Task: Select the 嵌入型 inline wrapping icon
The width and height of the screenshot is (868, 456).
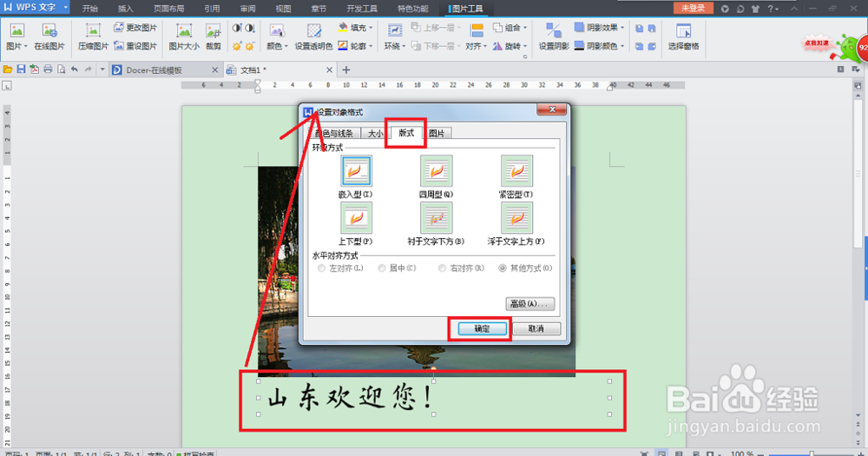Action: (356, 170)
